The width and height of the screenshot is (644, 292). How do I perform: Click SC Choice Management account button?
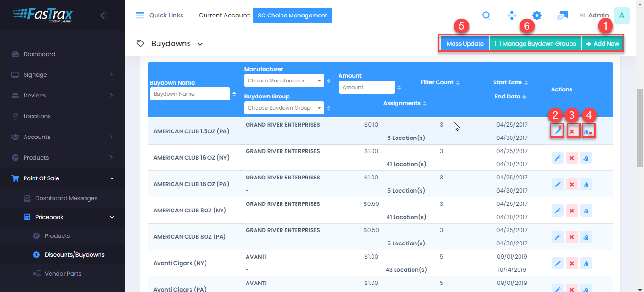[x=292, y=16]
